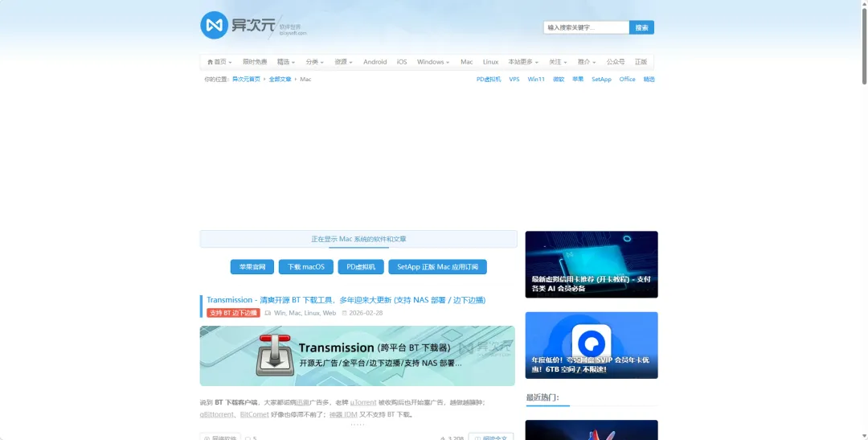The width and height of the screenshot is (868, 440).
Task: Open the 夸克网盘 SVIP sidebar thumbnail
Action: (592, 345)
